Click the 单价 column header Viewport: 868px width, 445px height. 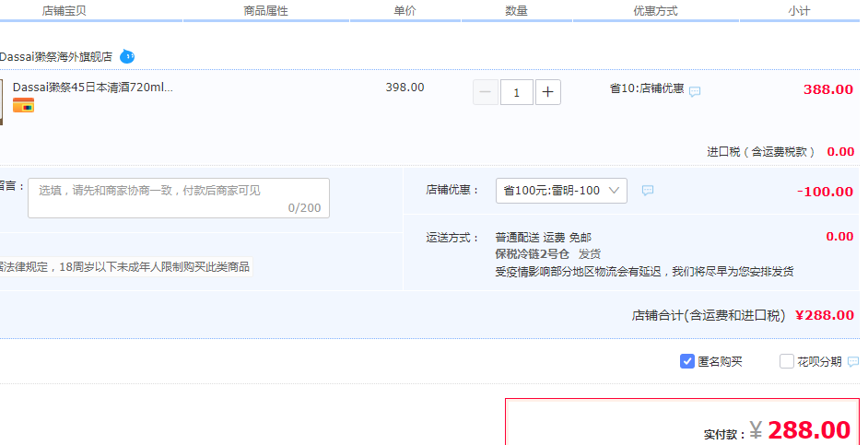tap(405, 10)
